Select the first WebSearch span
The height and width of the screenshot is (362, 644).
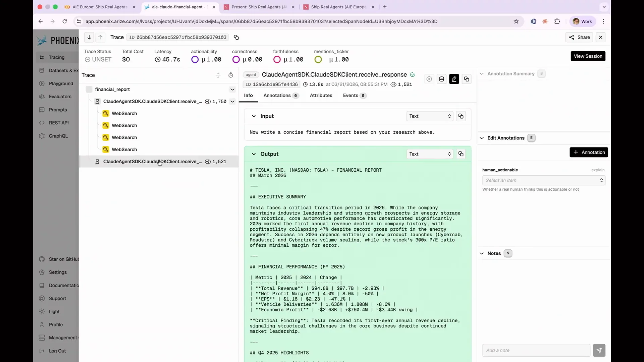[124, 114]
